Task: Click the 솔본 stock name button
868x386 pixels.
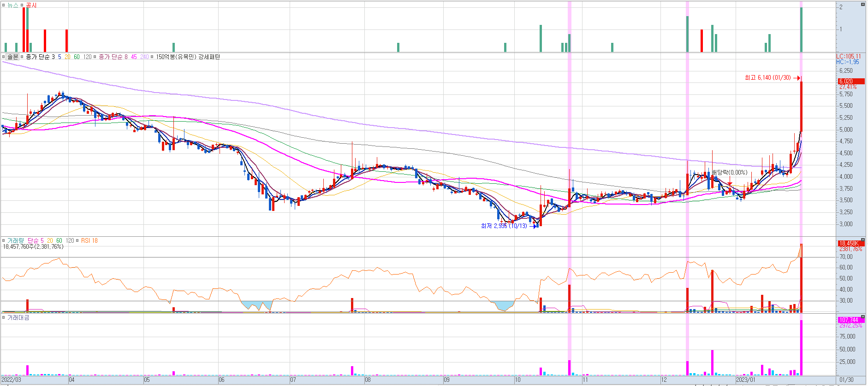Action: coord(12,57)
